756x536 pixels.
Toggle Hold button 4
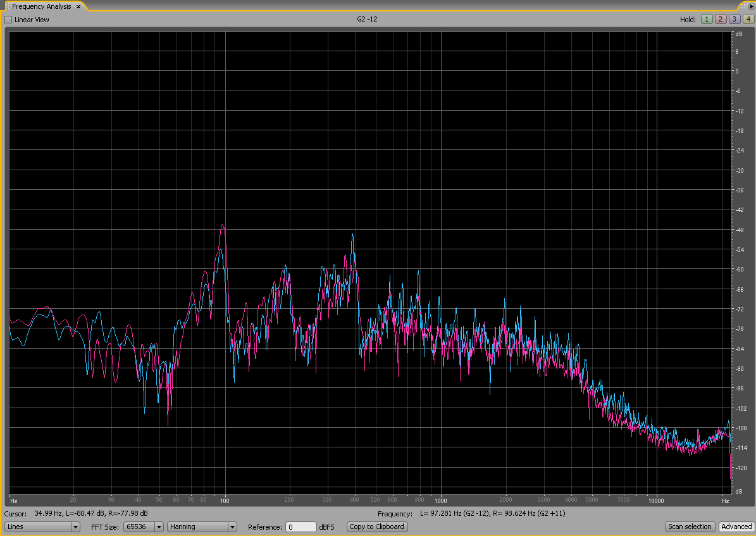748,19
